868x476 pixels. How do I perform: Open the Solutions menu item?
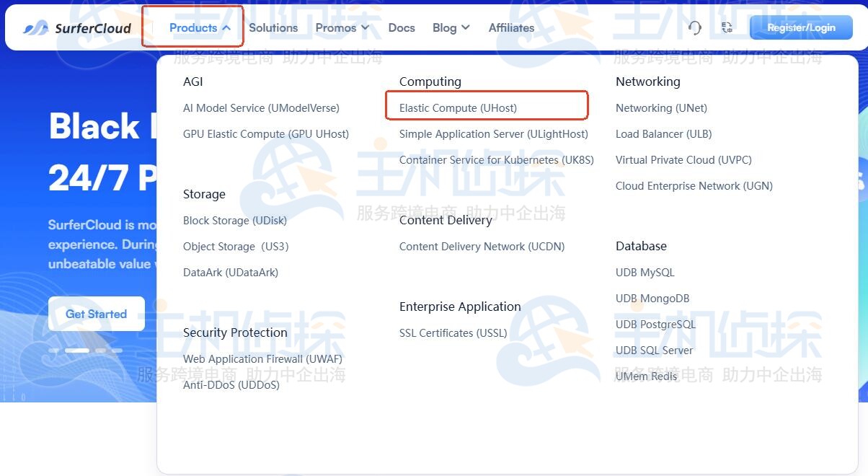(273, 27)
